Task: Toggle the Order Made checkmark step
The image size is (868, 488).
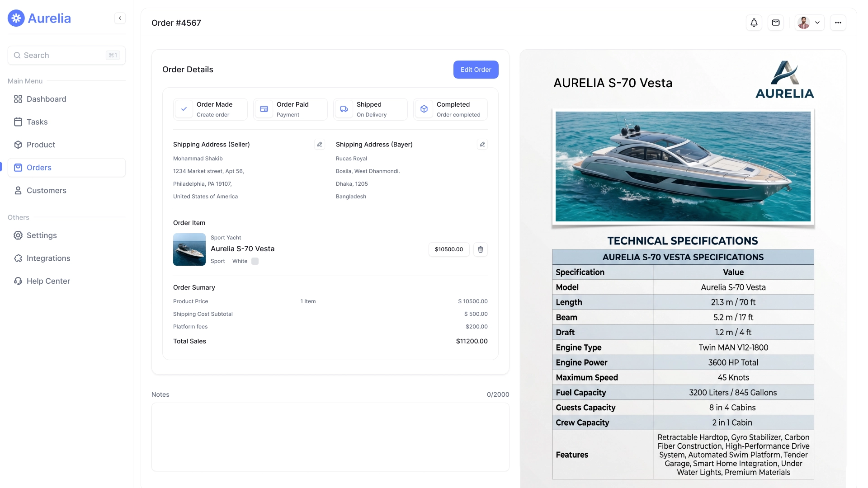Action: point(184,109)
